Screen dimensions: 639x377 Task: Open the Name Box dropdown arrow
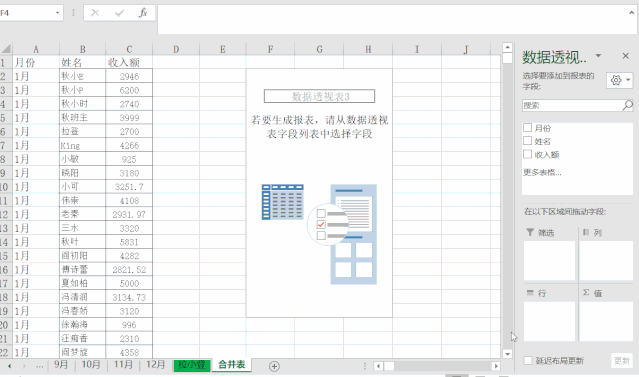[x=57, y=13]
